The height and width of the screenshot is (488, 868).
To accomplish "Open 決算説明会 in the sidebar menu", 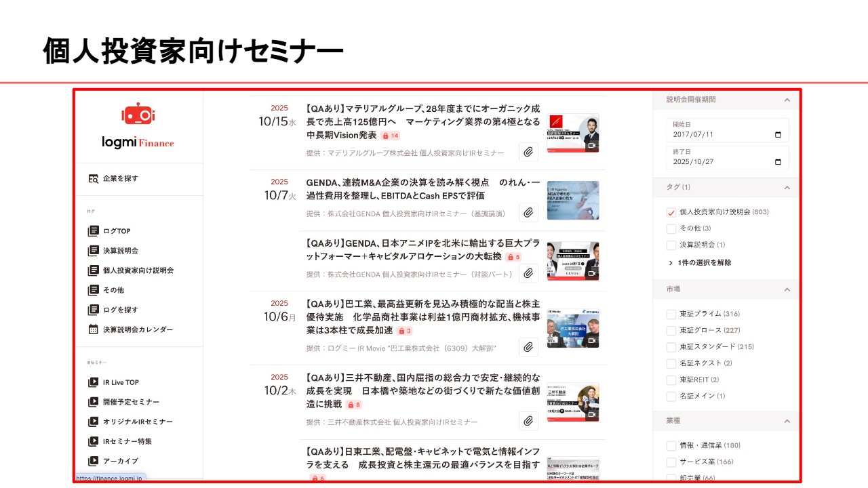I will pyautogui.click(x=121, y=251).
